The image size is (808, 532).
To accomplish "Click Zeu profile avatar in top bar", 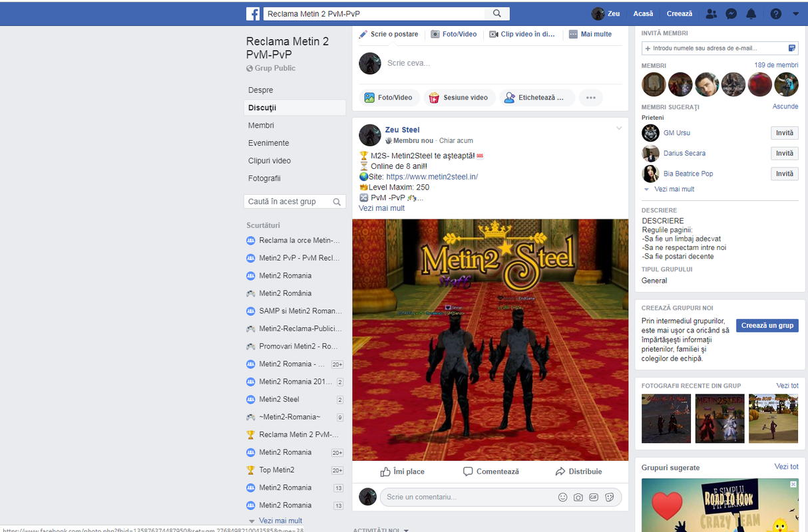I will pyautogui.click(x=598, y=13).
